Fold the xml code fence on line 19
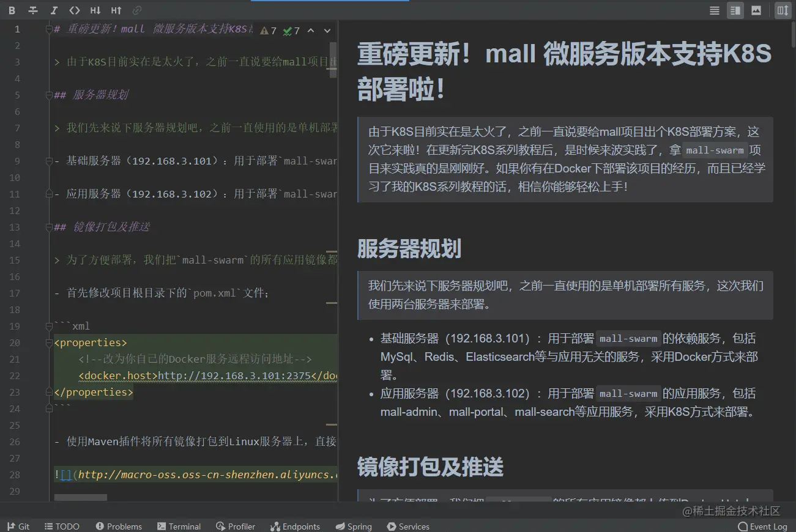This screenshot has width=796, height=532. coord(49,326)
